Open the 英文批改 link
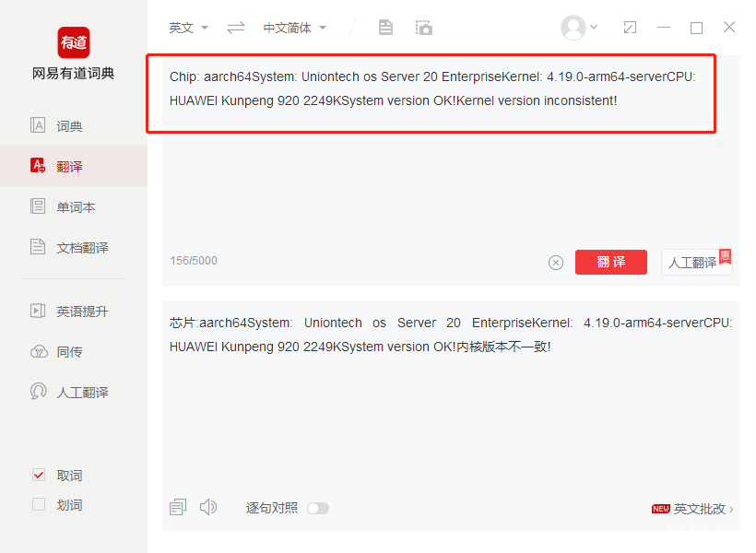The width and height of the screenshot is (756, 553). tap(692, 509)
